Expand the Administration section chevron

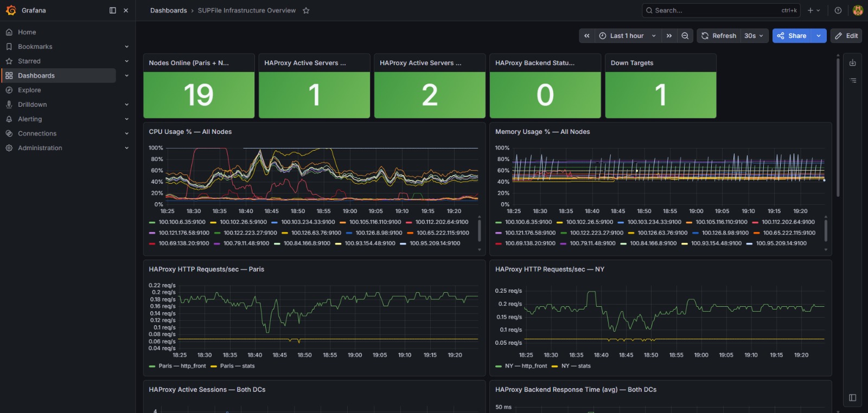click(x=126, y=148)
